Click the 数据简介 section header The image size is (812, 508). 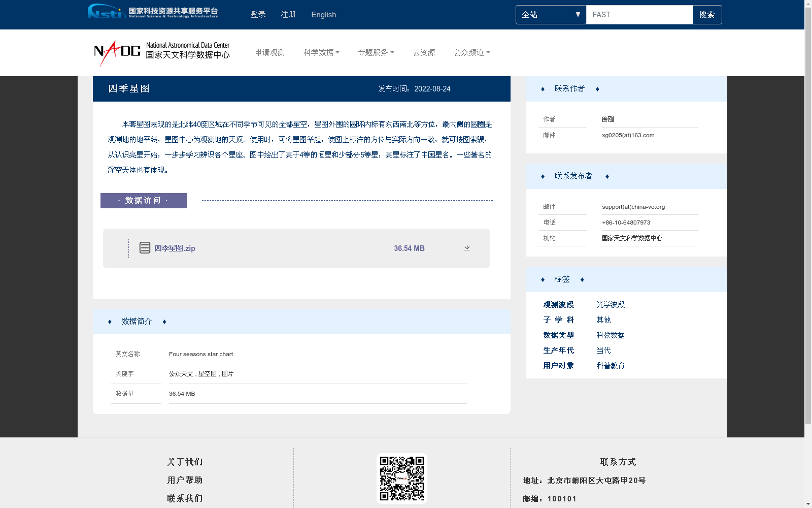tap(301, 322)
